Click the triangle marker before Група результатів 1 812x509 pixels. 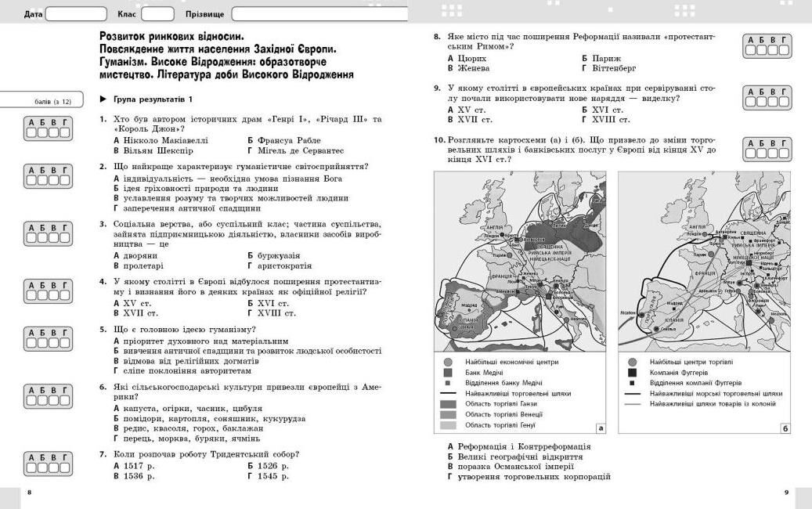(103, 99)
